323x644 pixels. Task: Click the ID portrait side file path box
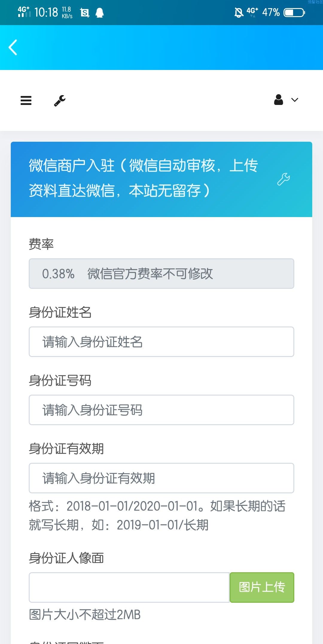(129, 587)
